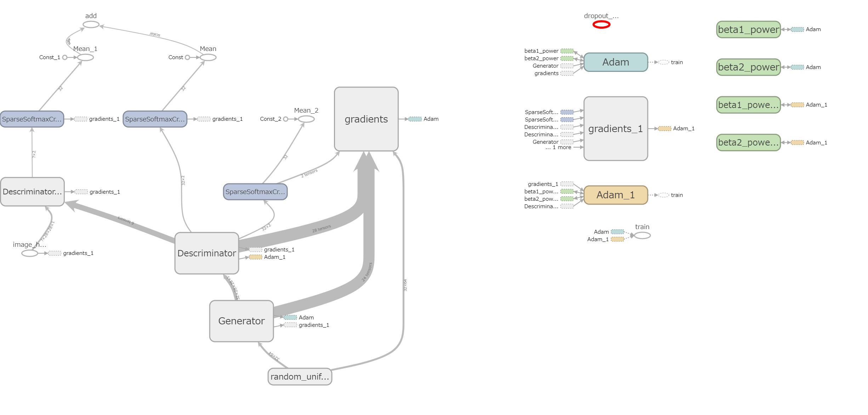Click the beta2_power constant node

click(x=748, y=67)
